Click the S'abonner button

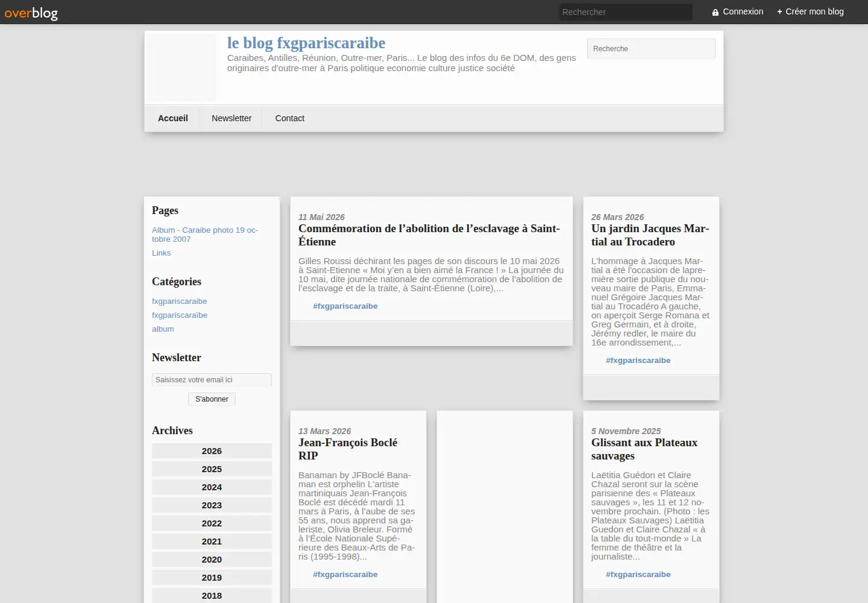pyautogui.click(x=212, y=399)
